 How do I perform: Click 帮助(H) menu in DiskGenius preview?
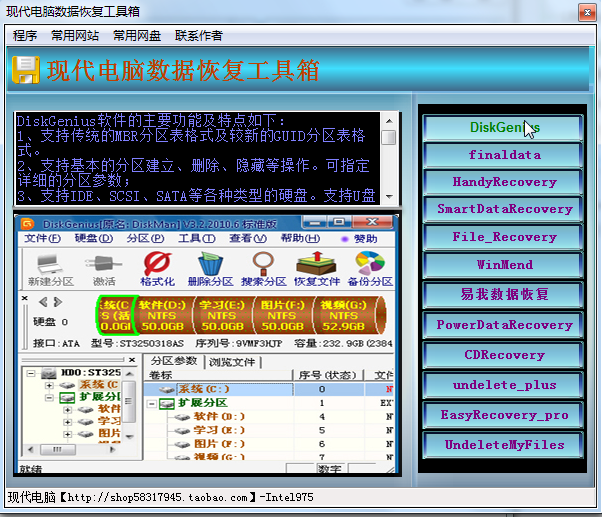(300, 238)
